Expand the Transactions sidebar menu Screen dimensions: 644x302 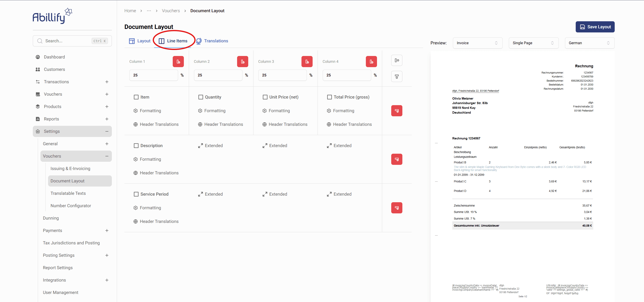pos(107,82)
